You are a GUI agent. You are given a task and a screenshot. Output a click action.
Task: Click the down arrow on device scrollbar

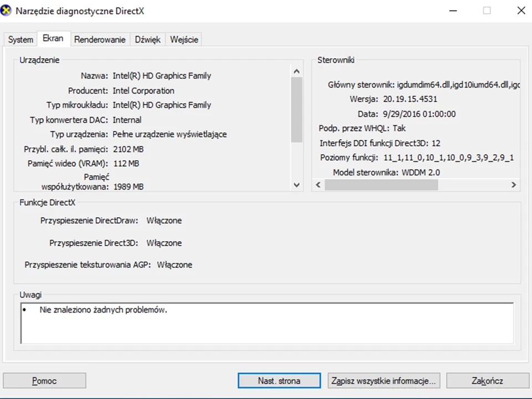296,185
